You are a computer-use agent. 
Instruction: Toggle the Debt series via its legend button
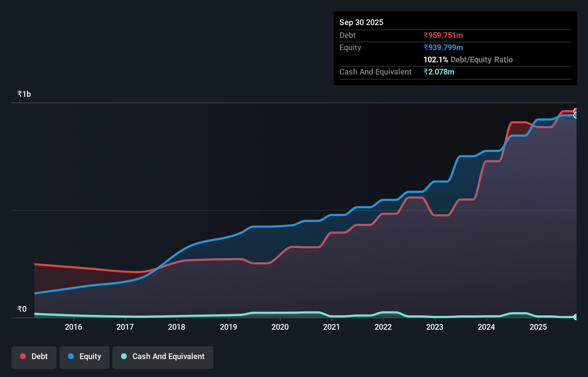tap(34, 357)
